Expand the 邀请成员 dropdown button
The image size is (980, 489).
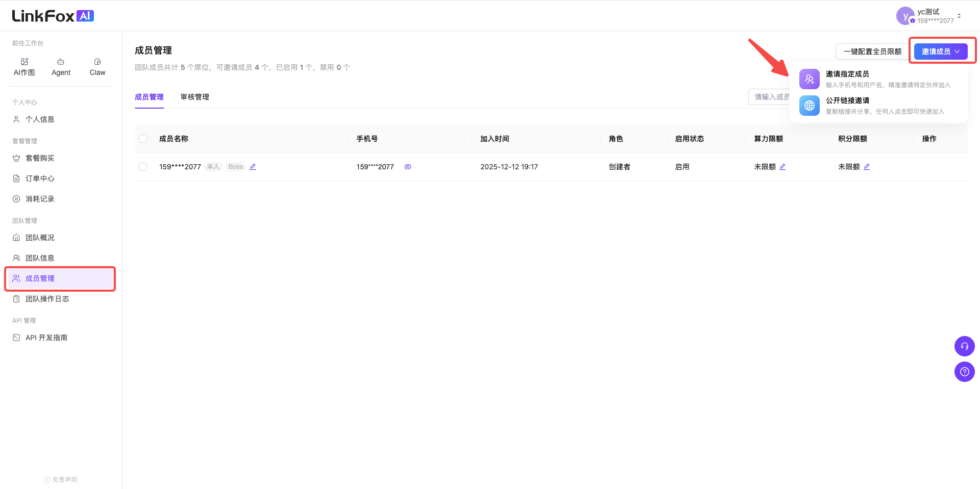point(941,52)
